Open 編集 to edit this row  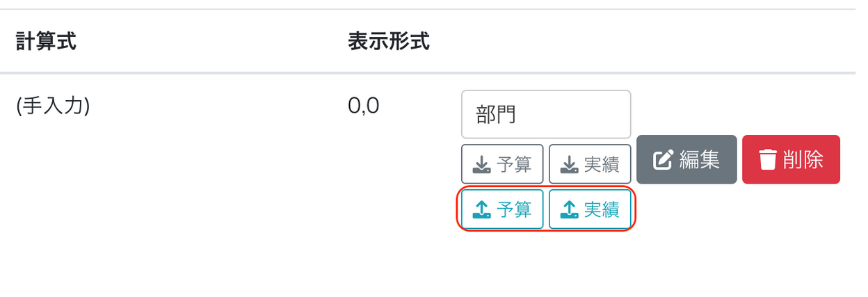[x=686, y=159]
